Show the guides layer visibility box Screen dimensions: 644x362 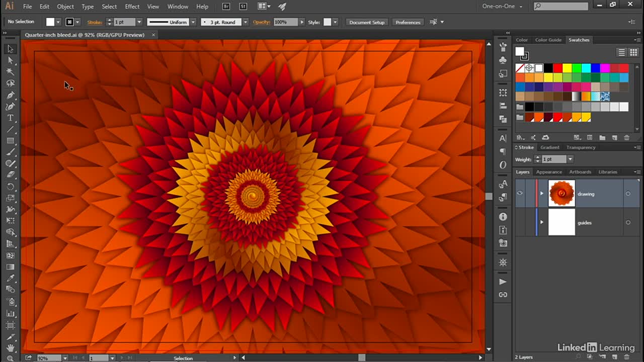point(520,222)
